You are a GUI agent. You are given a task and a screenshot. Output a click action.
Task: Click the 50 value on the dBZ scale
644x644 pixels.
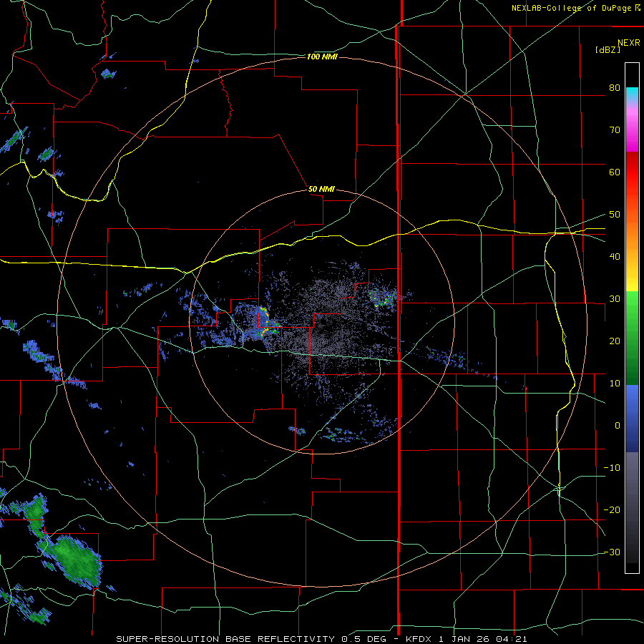[615, 215]
